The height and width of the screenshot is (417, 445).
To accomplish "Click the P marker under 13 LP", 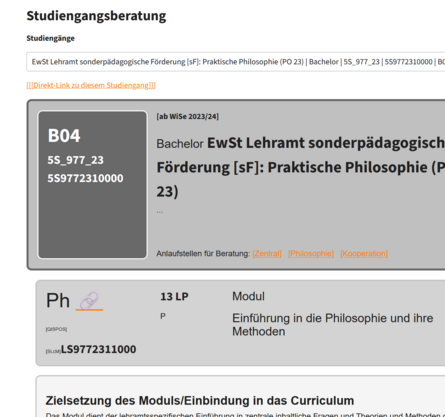I will coord(163,316).
